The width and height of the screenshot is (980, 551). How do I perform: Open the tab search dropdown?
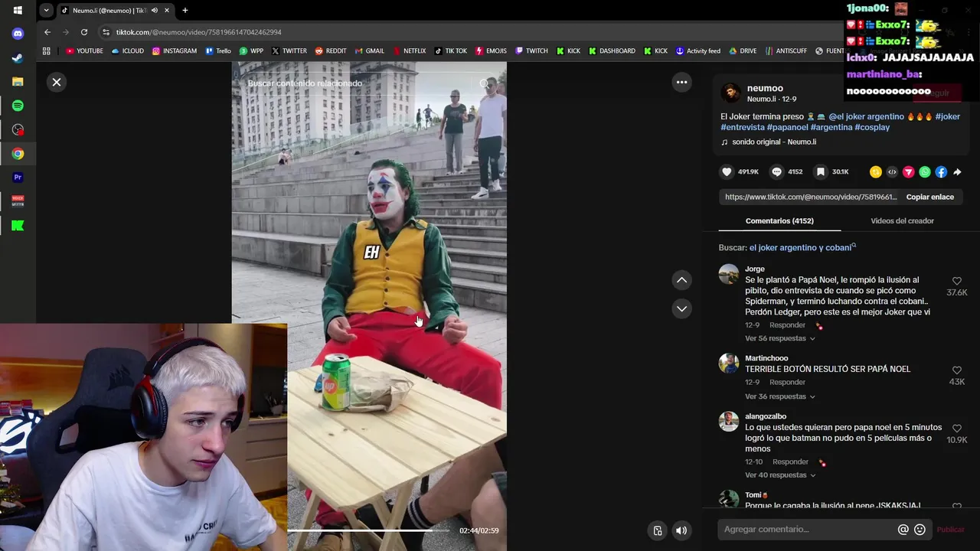(47, 11)
